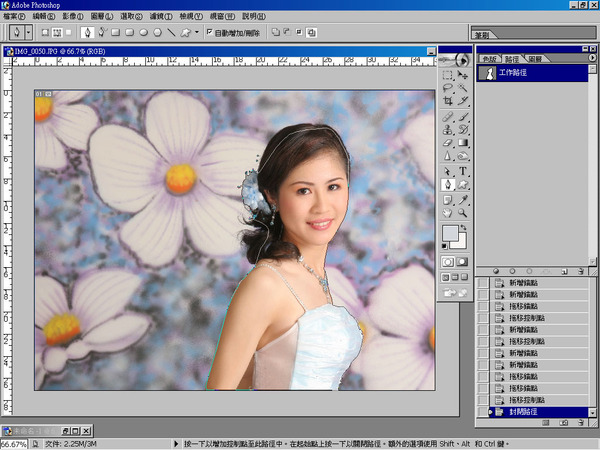
Task: Click the foreground color swatch
Action: click(451, 234)
